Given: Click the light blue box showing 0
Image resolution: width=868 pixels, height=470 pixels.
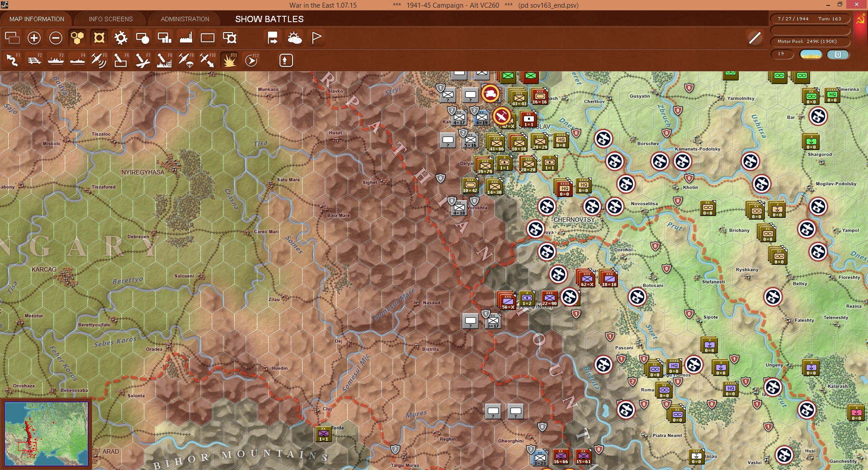Looking at the screenshot, I should (838, 54).
